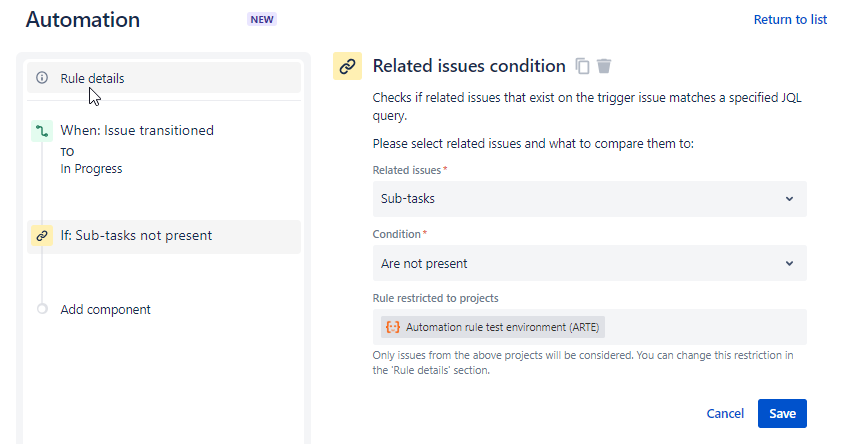Click the Automation rule test environment chip
The height and width of the screenshot is (444, 846).
point(493,327)
